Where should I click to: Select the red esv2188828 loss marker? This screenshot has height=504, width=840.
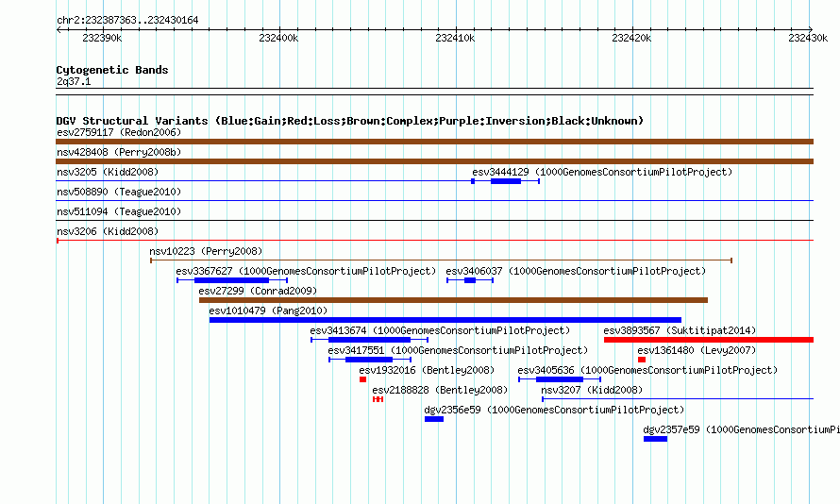click(x=378, y=399)
